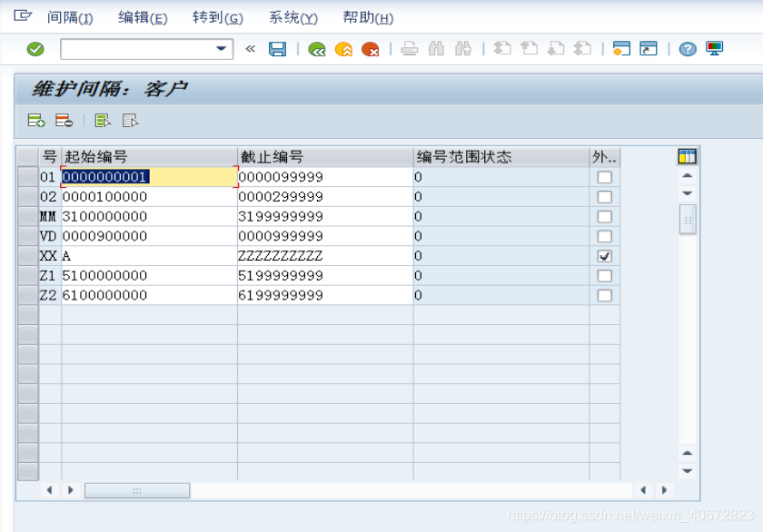Viewport: 763px width, 532px height.
Task: Go to previous page icon
Action: (529, 49)
